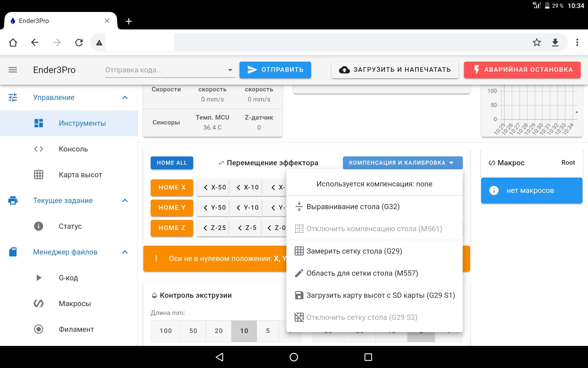This screenshot has width=588, height=368.
Task: Collapse the Менеджер файлов section
Action: [x=125, y=252]
